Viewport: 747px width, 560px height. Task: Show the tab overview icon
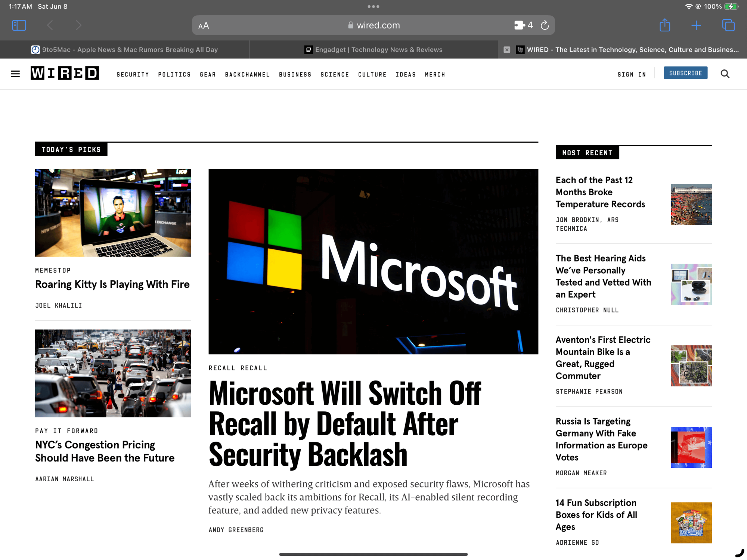728,25
